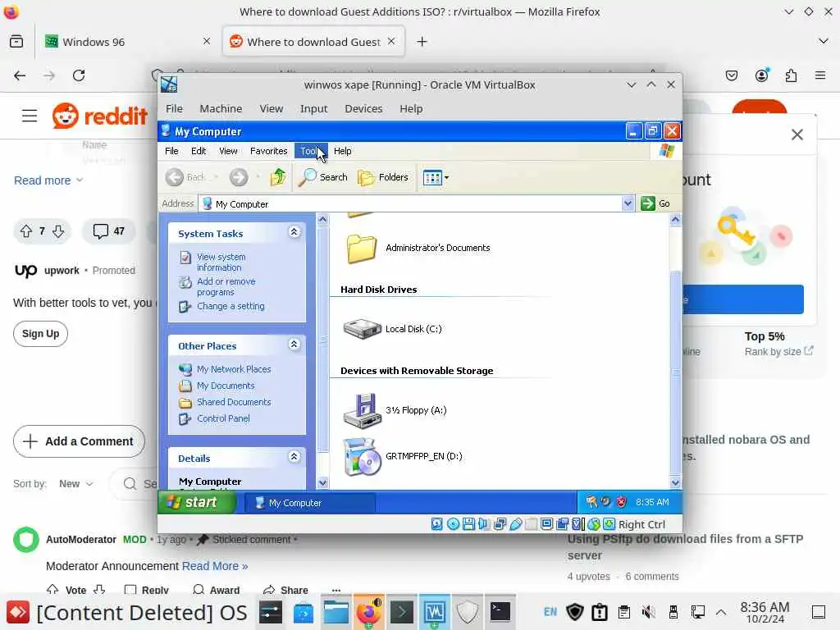Collapse the Details panel

[x=294, y=456]
